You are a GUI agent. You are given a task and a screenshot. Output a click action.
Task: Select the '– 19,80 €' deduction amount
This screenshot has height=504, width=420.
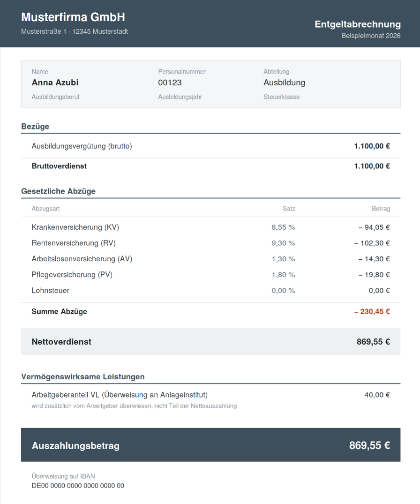[374, 275]
